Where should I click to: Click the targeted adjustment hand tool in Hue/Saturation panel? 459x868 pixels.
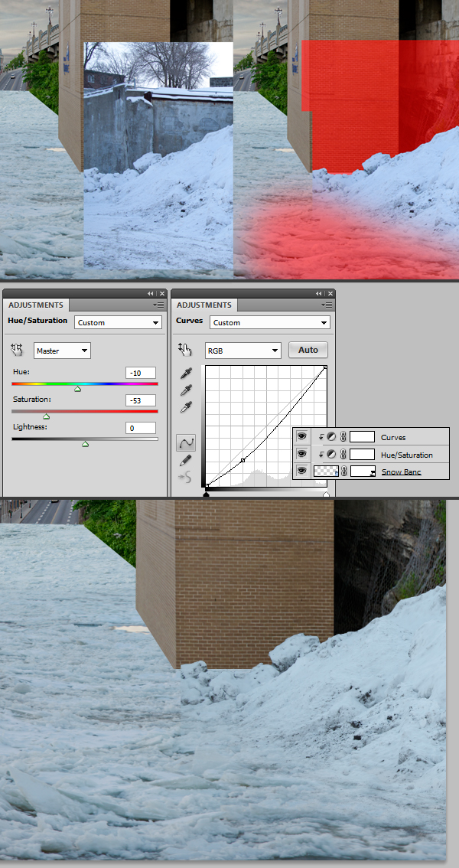[17, 350]
